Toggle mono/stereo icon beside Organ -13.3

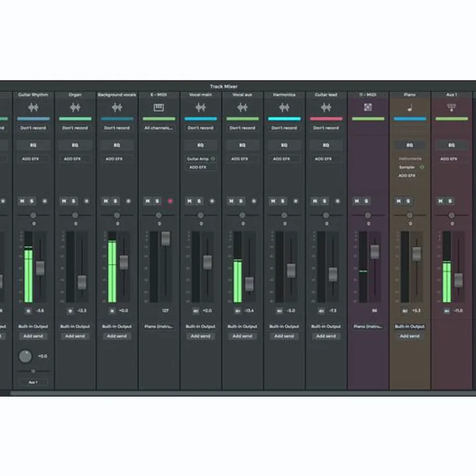coord(70,311)
